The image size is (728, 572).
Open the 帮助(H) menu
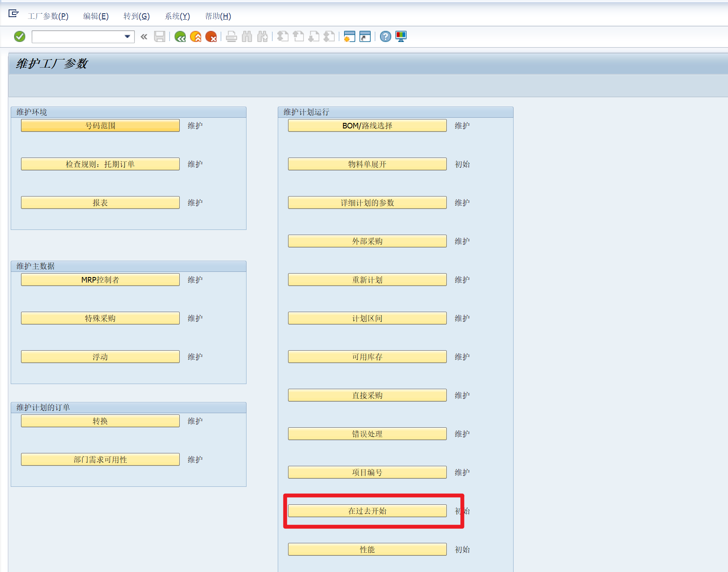point(218,16)
